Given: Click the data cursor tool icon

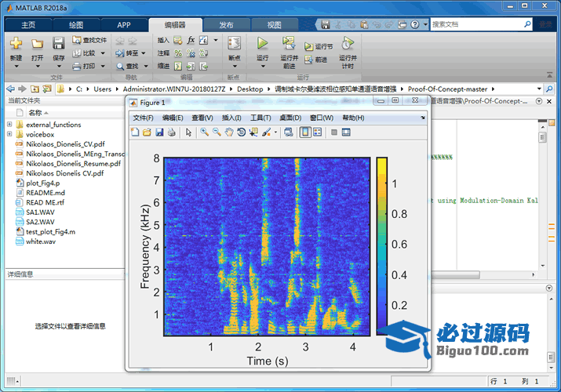Looking at the screenshot, I should pyautogui.click(x=253, y=132).
